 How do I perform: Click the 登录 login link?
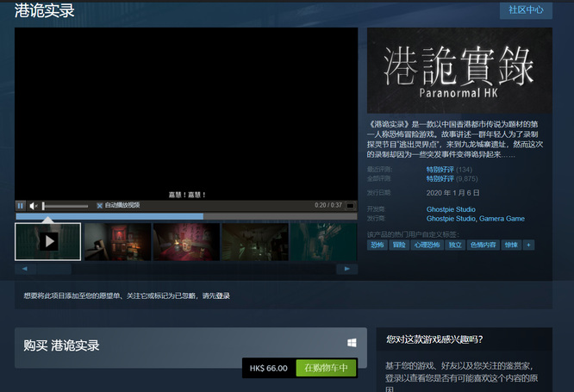click(222, 296)
